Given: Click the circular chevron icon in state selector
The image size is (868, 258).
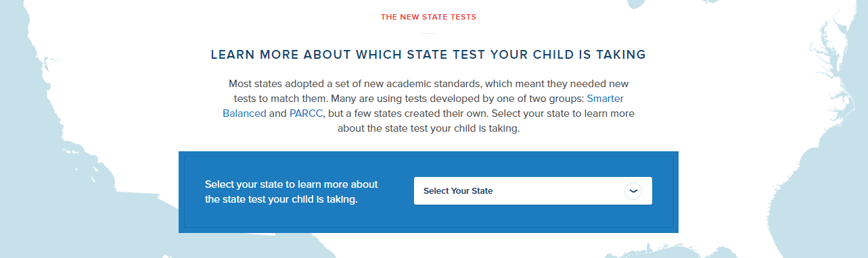Looking at the screenshot, I should click(x=633, y=191).
